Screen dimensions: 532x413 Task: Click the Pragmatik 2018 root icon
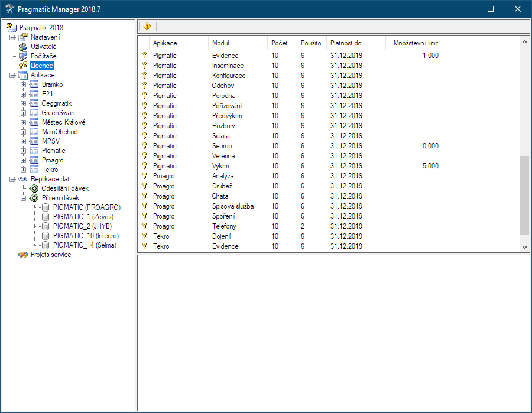pyautogui.click(x=12, y=27)
